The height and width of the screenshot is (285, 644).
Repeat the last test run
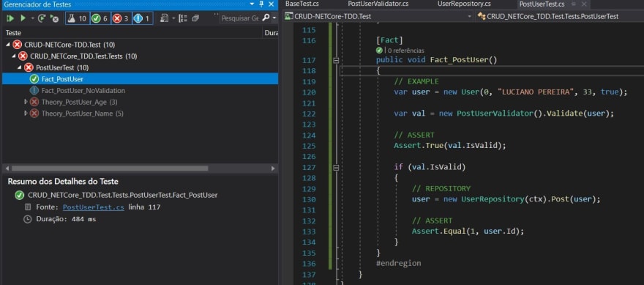(42, 18)
